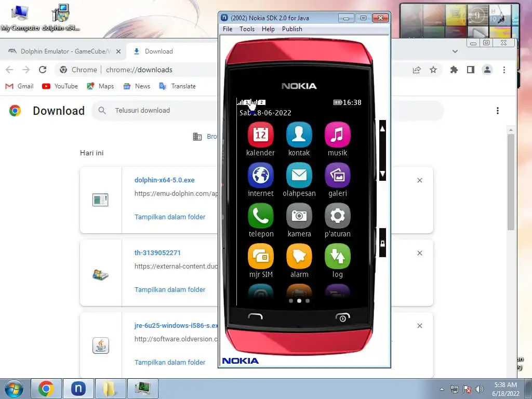Click the phone's power/end key button

(343, 317)
